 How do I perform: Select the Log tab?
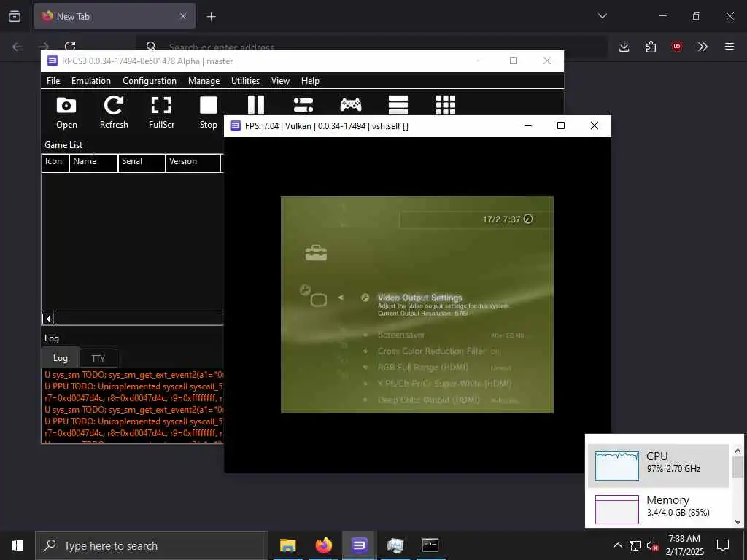pos(60,357)
